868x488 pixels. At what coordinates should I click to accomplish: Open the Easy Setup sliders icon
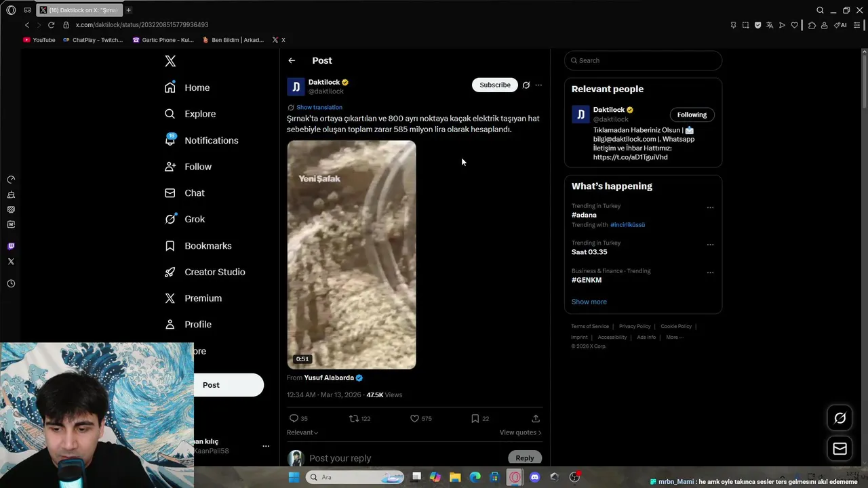(x=857, y=25)
